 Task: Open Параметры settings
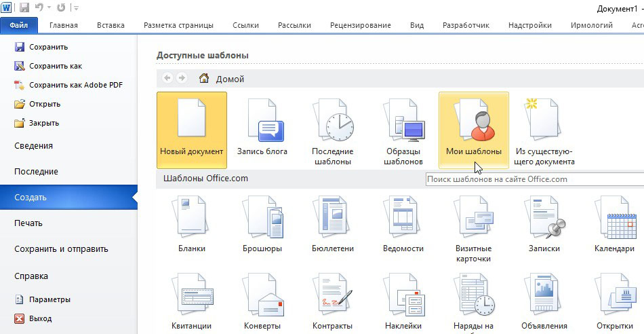[x=49, y=299]
